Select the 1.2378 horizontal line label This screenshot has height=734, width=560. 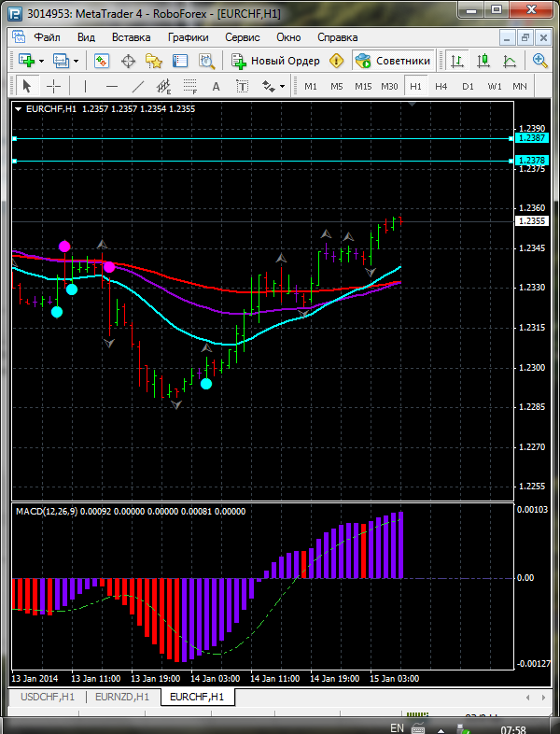point(531,160)
